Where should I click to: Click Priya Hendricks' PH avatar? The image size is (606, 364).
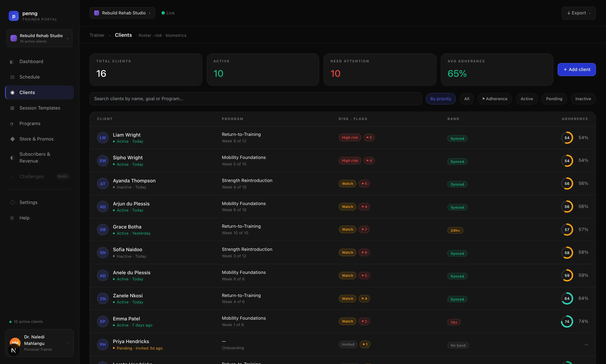pos(103,345)
